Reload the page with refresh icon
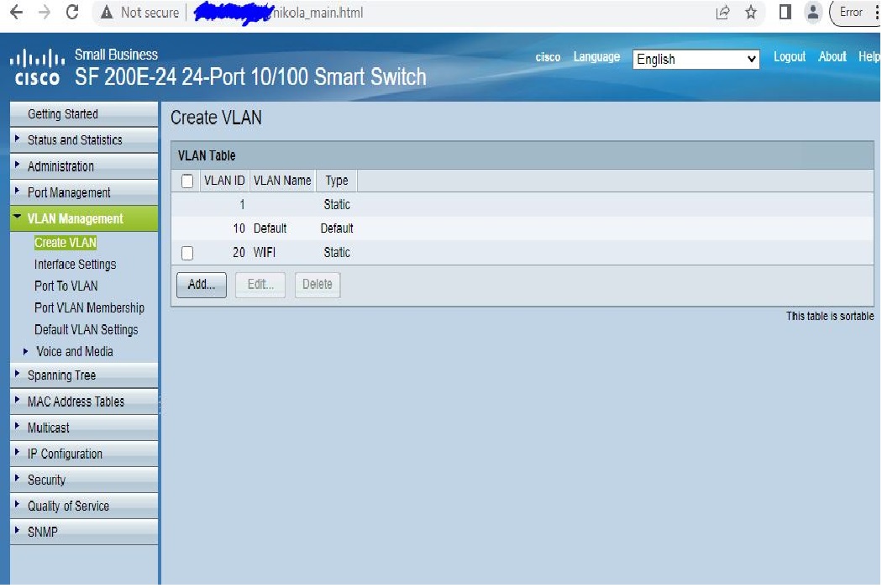This screenshot has width=882, height=588. 72,13
